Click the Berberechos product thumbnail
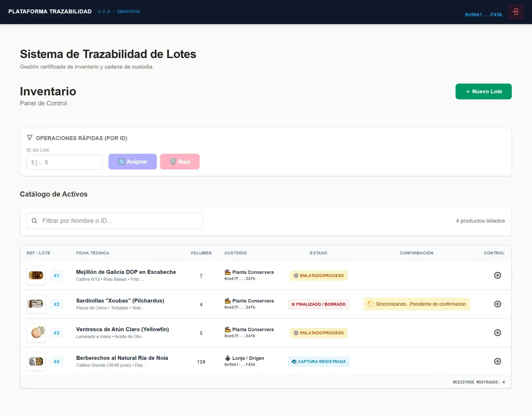The height and width of the screenshot is (415, 532). [x=36, y=361]
